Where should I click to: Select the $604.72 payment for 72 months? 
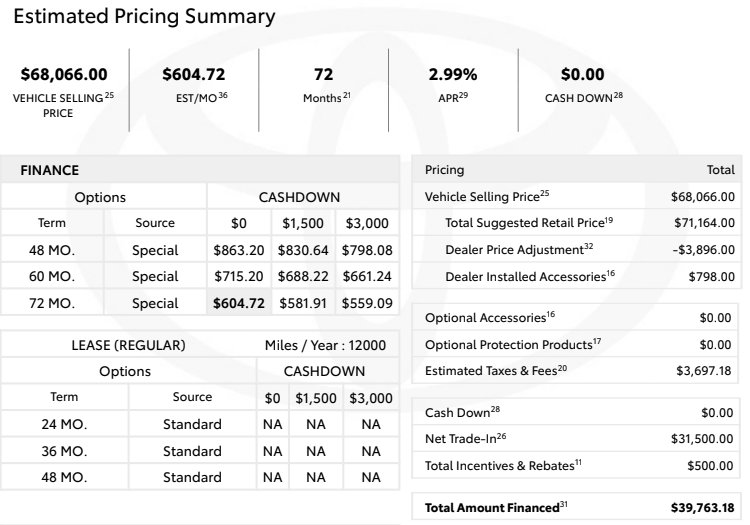[x=239, y=303]
